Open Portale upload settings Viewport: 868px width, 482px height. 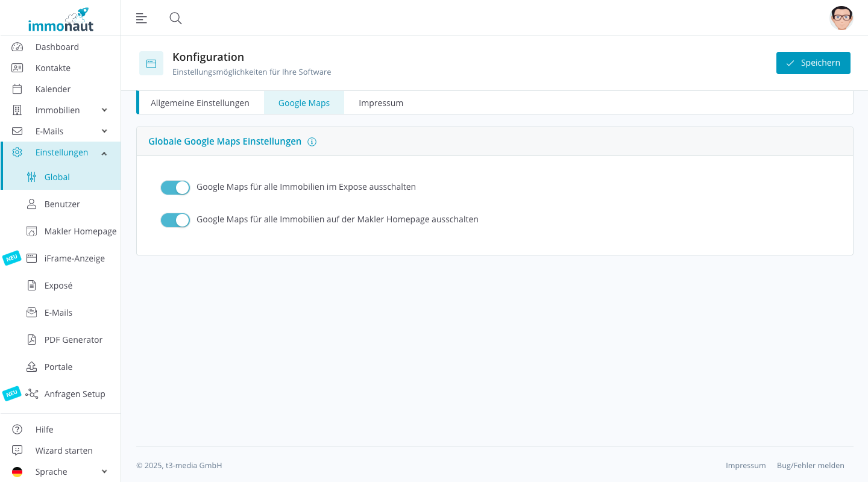tap(58, 367)
